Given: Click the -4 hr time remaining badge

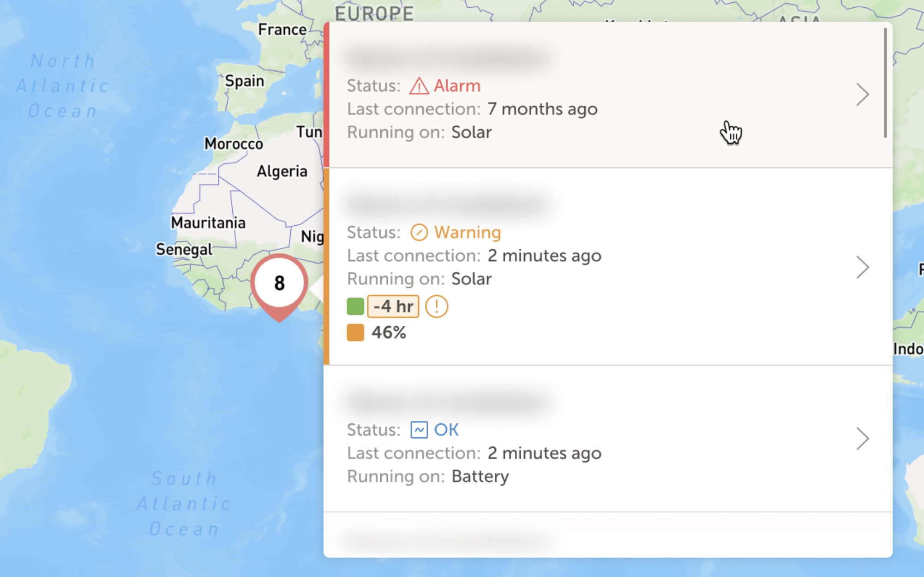Looking at the screenshot, I should 393,306.
